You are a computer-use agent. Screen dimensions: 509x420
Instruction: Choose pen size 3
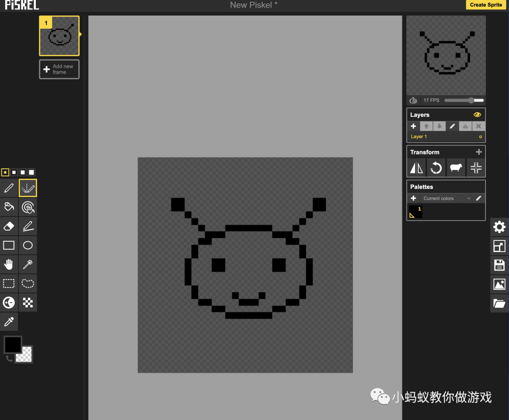tap(23, 173)
